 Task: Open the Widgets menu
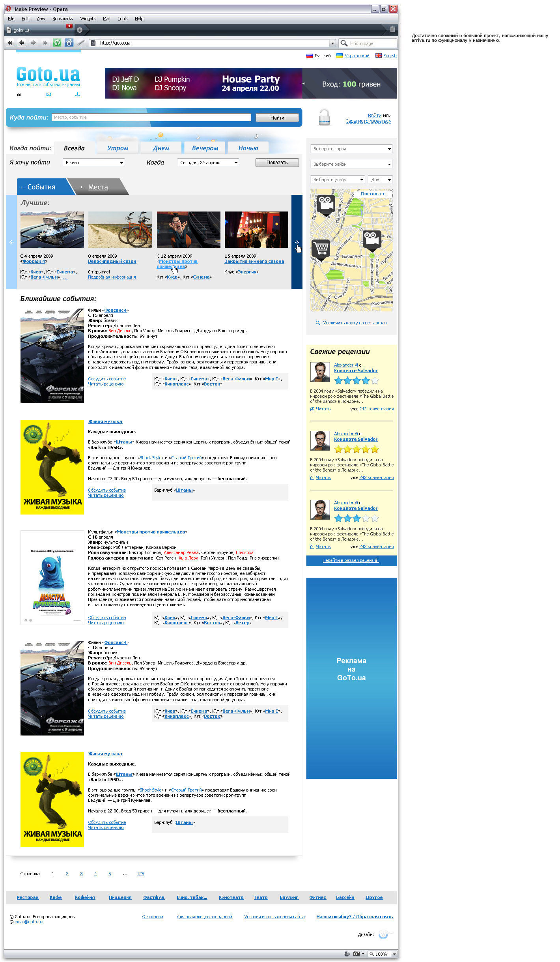pos(88,19)
